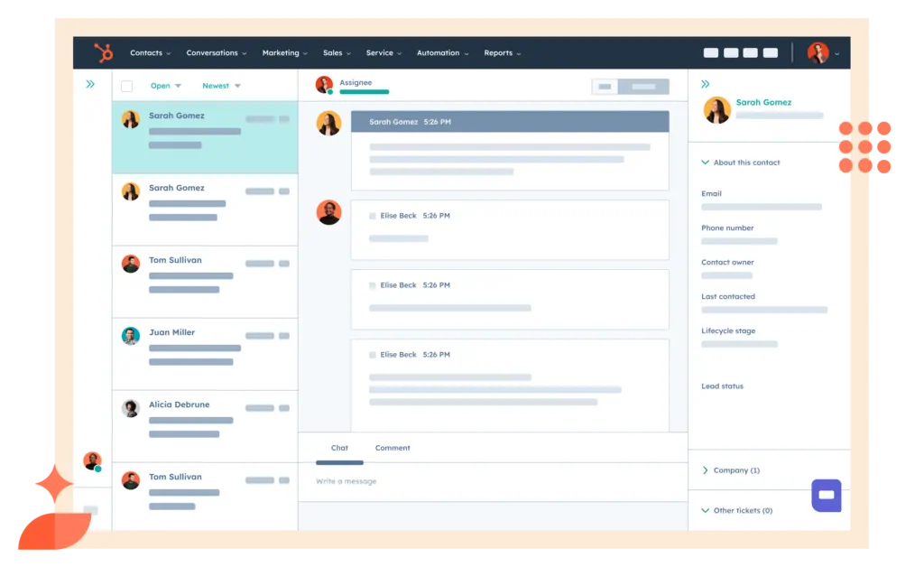Click the left segment of header toggle
924x567 pixels.
point(605,87)
